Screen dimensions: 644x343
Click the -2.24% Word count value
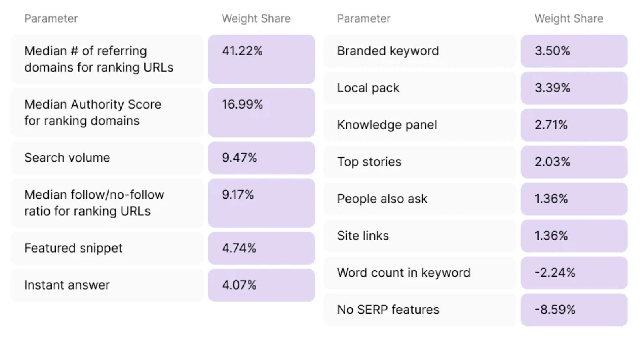(x=574, y=273)
